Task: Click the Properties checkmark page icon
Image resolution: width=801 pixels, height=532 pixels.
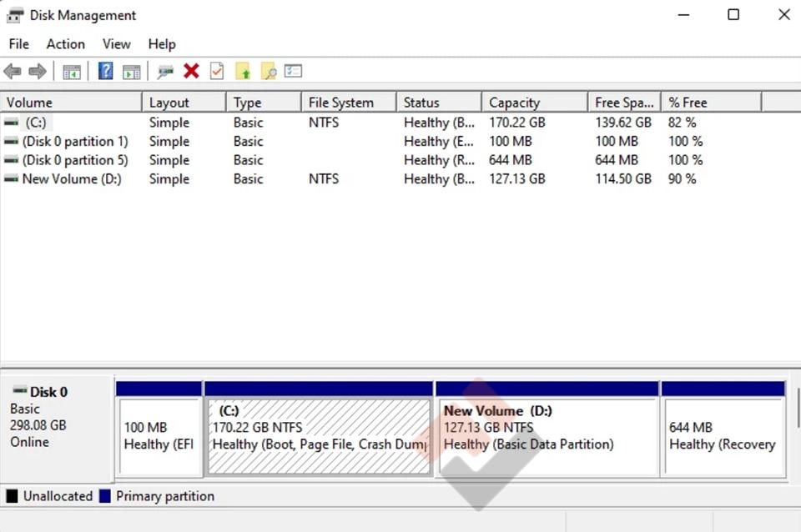Action: (217, 72)
